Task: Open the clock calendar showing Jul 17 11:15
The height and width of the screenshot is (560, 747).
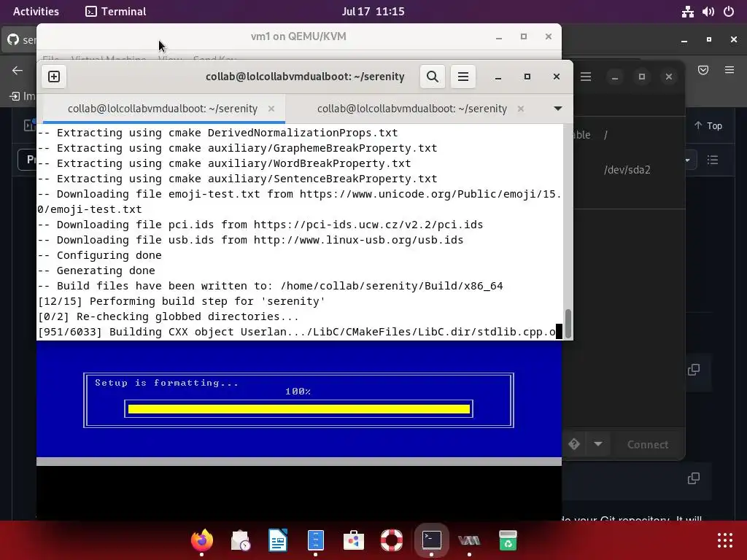Action: point(373,12)
